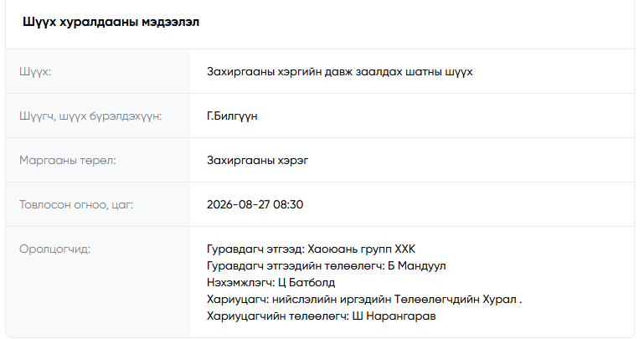Click the 'Шүүх хуралдааны мэдээлэл' heading
This screenshot has width=644, height=339.
(x=111, y=22)
